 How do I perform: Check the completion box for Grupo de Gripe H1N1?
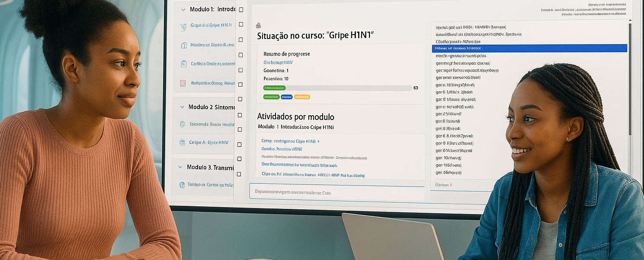click(x=241, y=25)
